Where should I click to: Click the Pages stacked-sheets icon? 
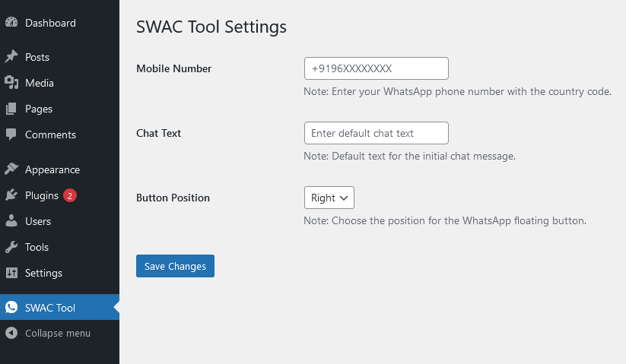11,109
